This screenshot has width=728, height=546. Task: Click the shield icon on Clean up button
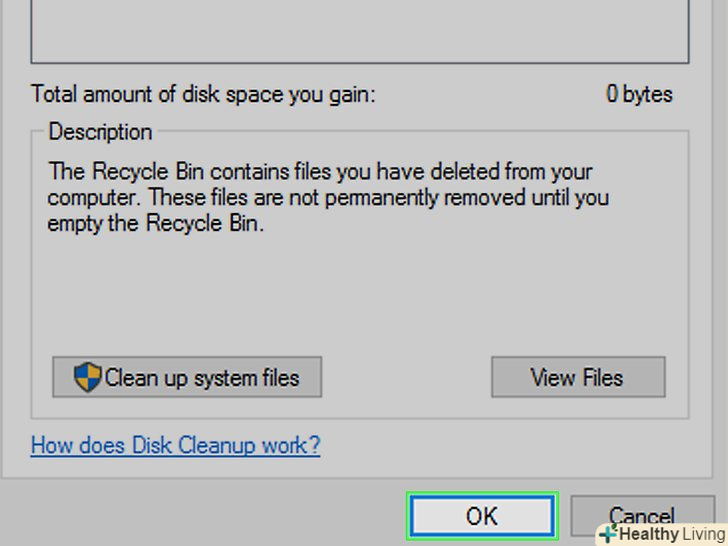(x=88, y=377)
